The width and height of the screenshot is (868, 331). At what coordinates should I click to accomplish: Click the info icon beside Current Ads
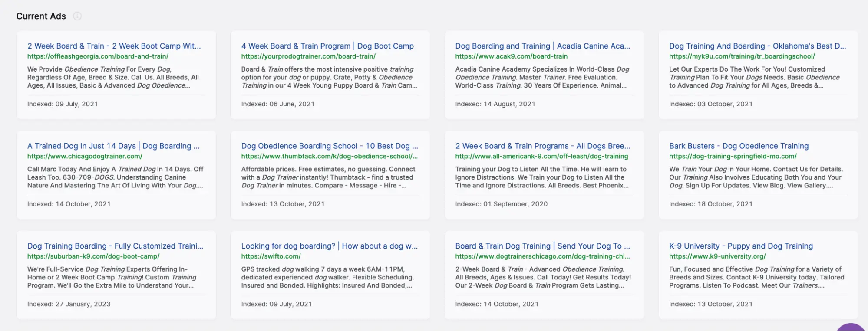click(77, 16)
